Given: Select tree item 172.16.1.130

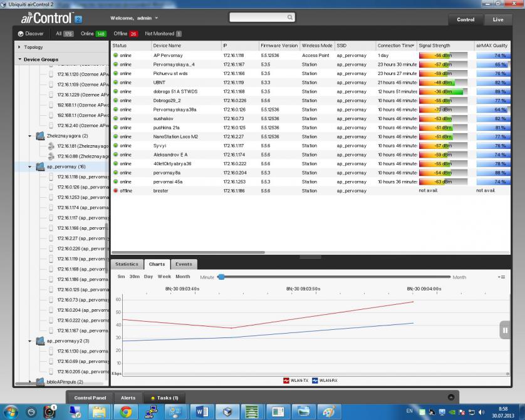Looking at the screenshot, I should 83,351.
